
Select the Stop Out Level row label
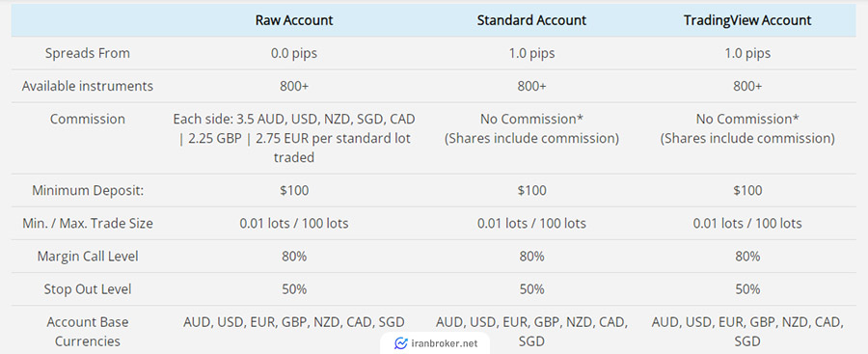click(88, 289)
